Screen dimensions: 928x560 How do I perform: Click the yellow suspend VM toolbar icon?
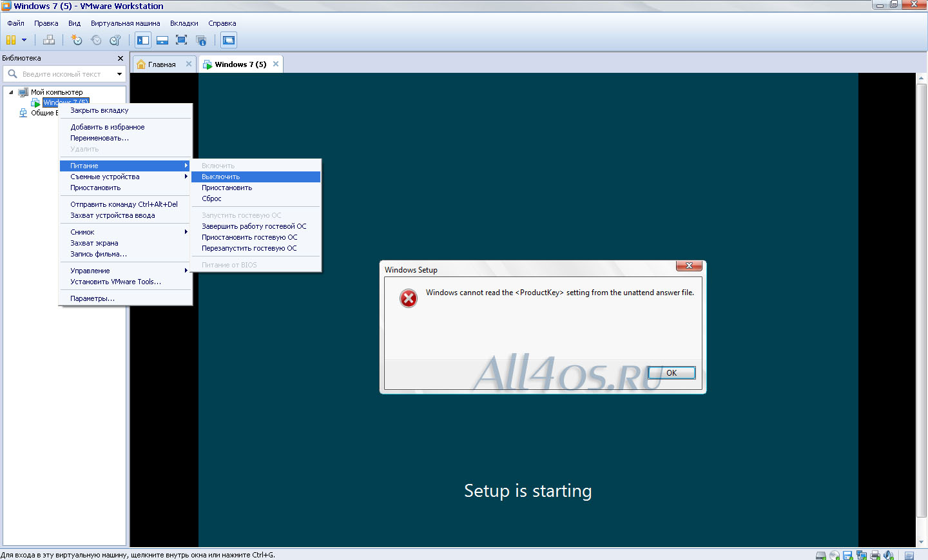[11, 40]
